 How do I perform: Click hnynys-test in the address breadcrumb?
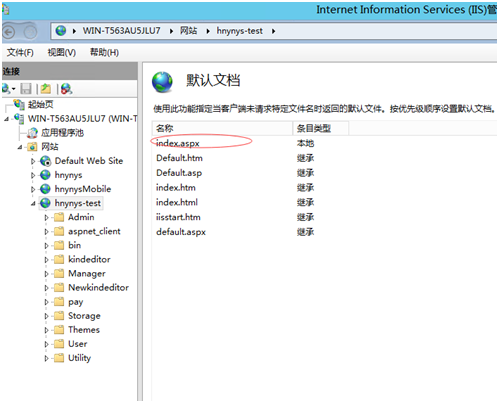pyautogui.click(x=240, y=31)
